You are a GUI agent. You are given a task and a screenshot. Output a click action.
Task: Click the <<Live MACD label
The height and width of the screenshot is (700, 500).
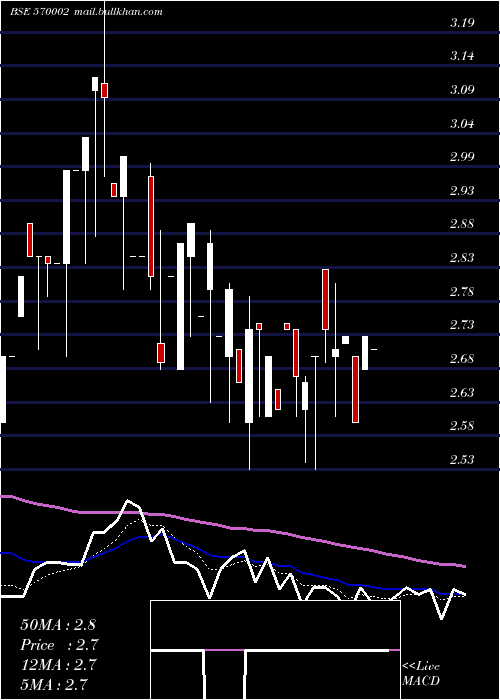(x=421, y=673)
